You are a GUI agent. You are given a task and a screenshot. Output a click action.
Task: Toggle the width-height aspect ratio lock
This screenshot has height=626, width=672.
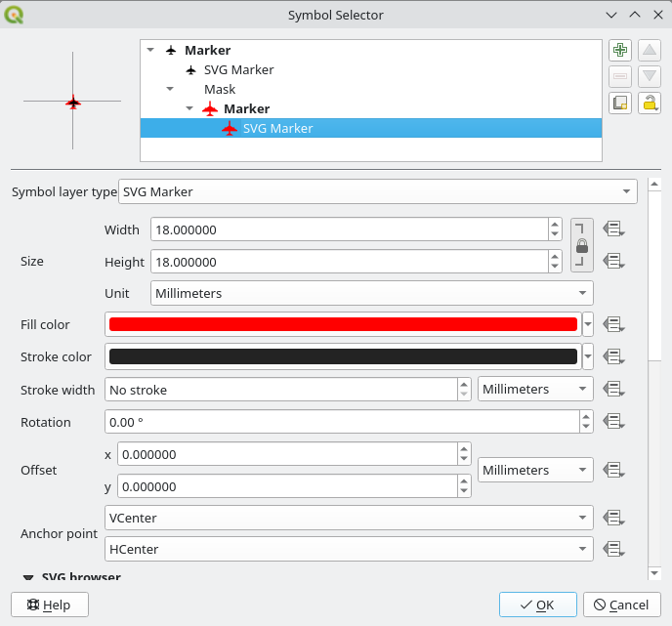point(582,245)
